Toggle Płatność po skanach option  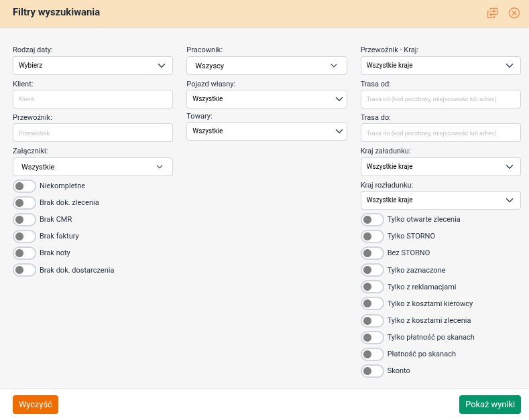(372, 354)
